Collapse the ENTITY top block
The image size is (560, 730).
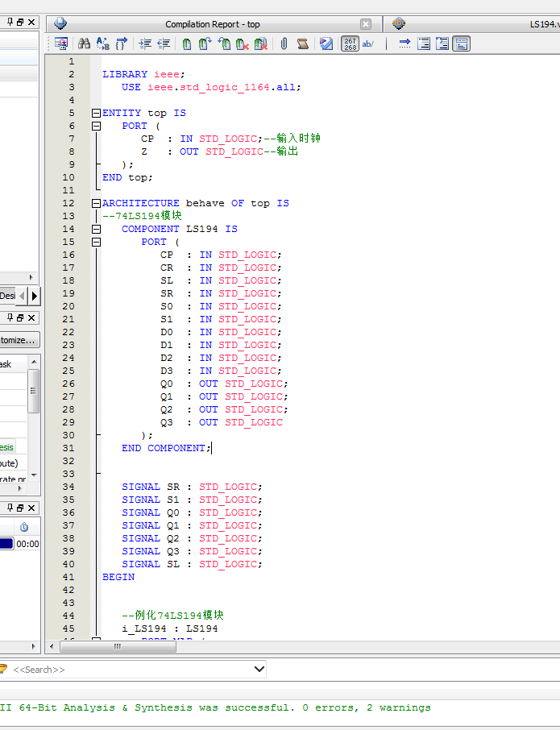pos(97,113)
